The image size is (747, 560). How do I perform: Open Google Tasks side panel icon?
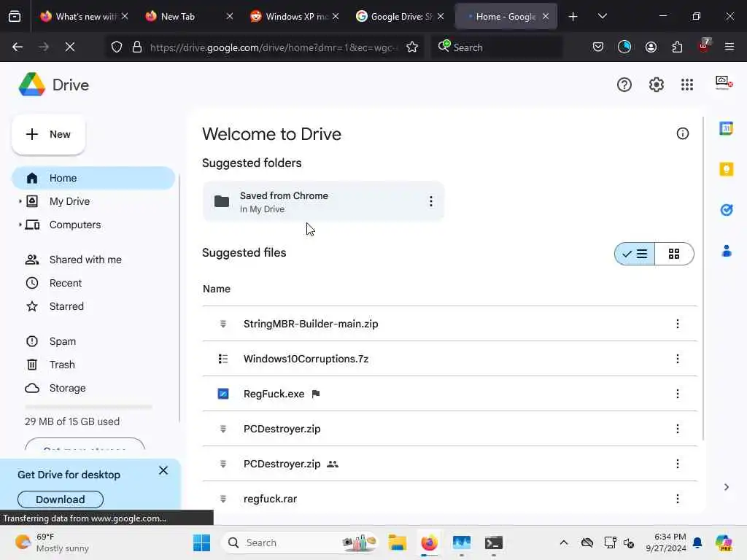tap(726, 209)
